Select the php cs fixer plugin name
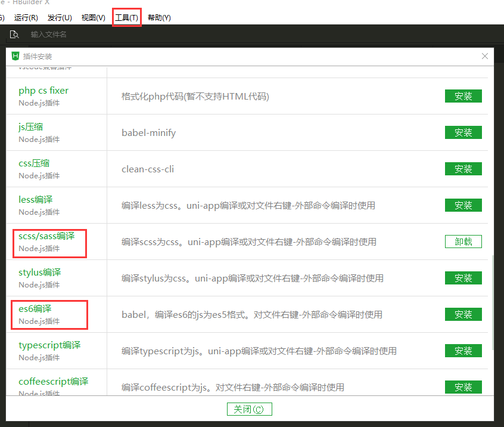Screen dimensions: 504x427 point(43,91)
